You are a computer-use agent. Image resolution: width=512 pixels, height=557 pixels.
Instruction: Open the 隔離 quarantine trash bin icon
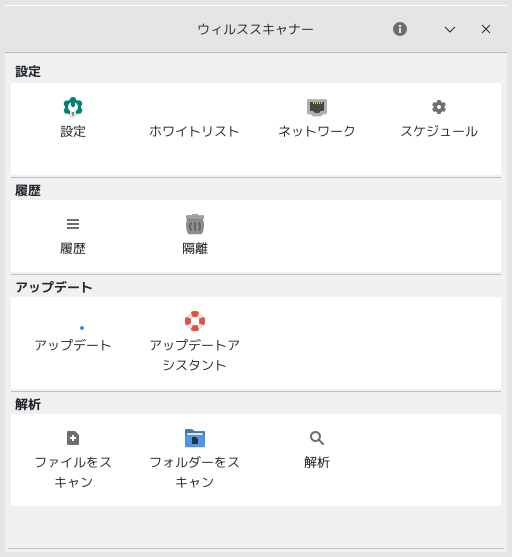pyautogui.click(x=195, y=224)
